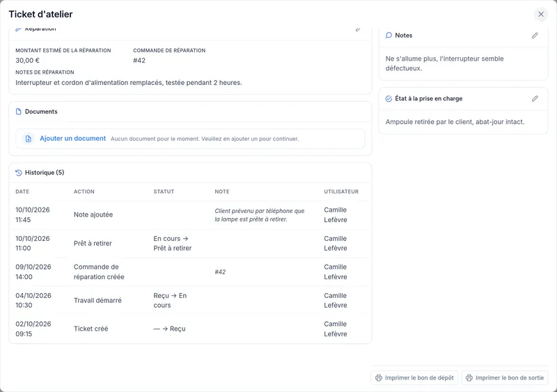The height and width of the screenshot is (392, 557).
Task: Click the NOTES DE RÉPARATION label
Action: tap(45, 72)
